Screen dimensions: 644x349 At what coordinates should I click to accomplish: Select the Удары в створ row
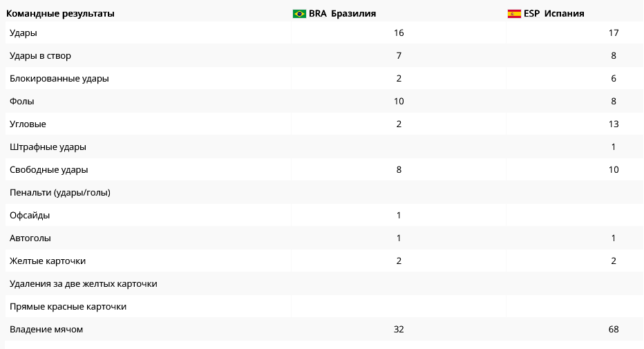pos(40,55)
